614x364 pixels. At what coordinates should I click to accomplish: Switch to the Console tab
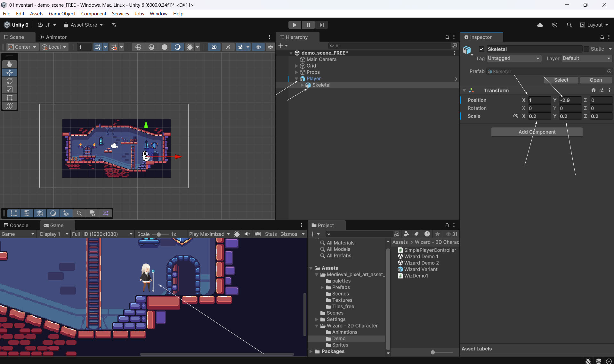click(16, 225)
